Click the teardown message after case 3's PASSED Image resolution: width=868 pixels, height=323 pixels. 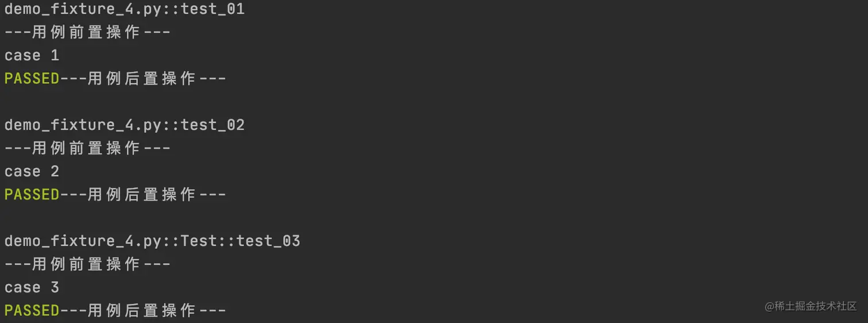tap(143, 311)
